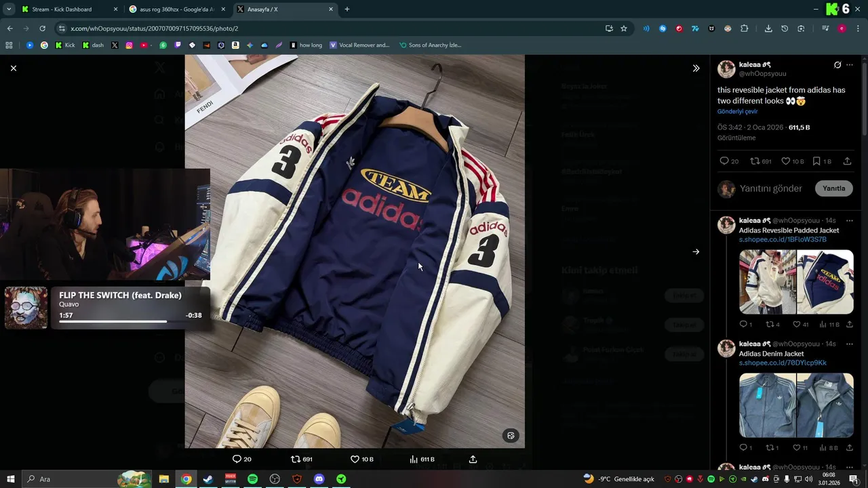
Task: Open Spotify from the taskbar
Action: coord(252,479)
